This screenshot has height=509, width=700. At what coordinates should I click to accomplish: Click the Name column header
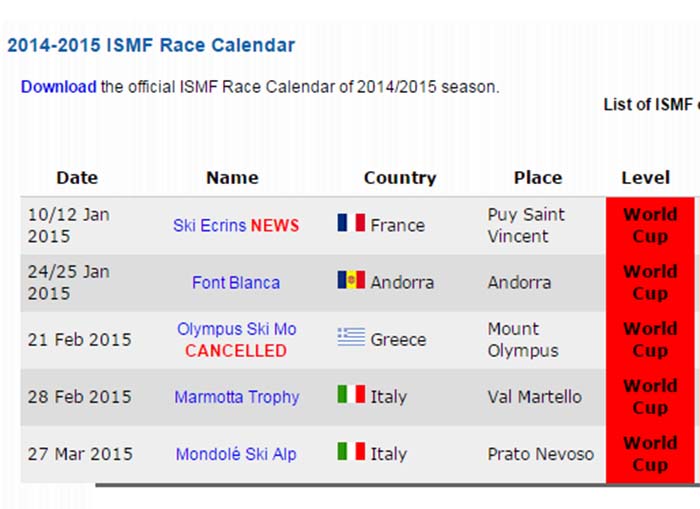pos(232,178)
